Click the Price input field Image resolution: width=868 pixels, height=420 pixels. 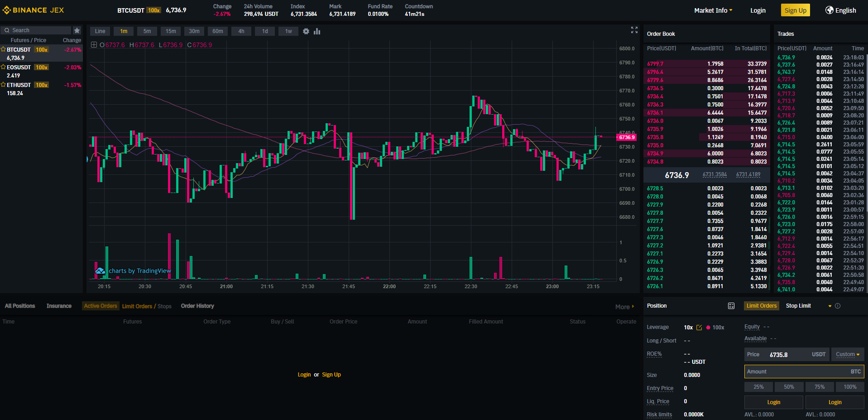[x=787, y=354]
